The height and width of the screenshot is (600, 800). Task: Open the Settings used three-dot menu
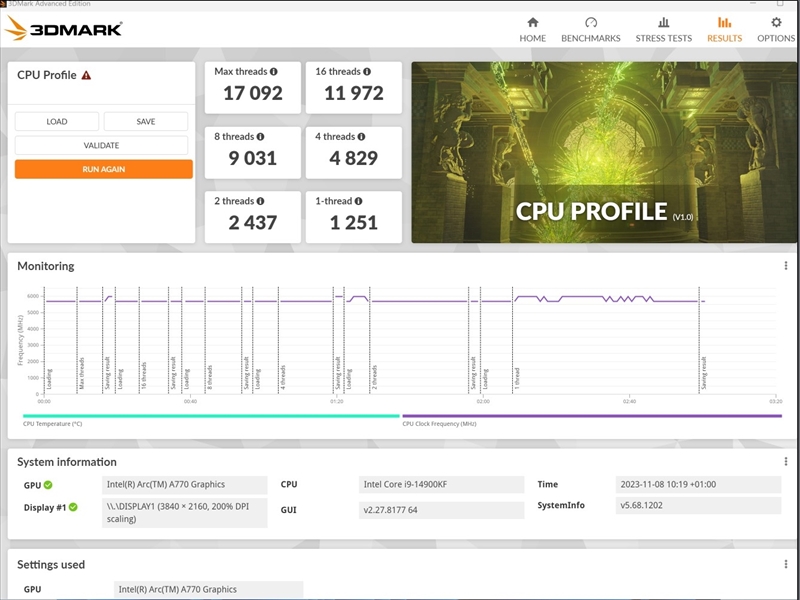(786, 564)
